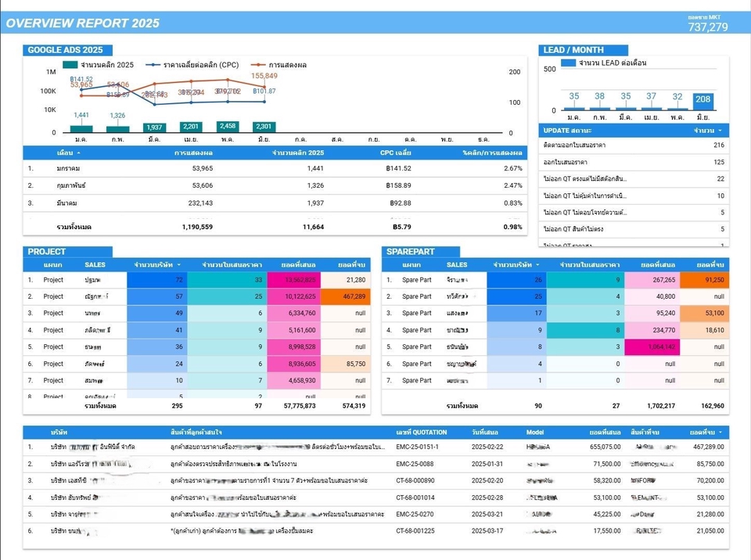Click sort arrow on เดือน column header
The width and height of the screenshot is (751, 560).
[x=78, y=153]
